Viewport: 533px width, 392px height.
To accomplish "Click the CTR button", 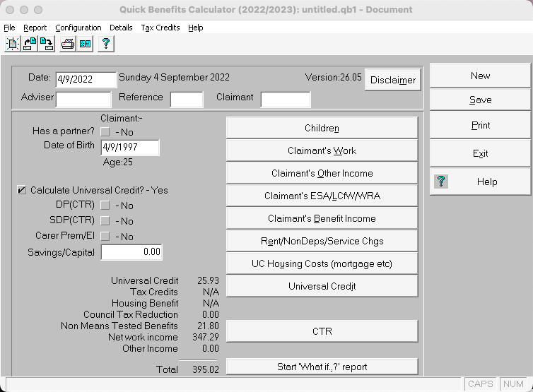I will [322, 331].
